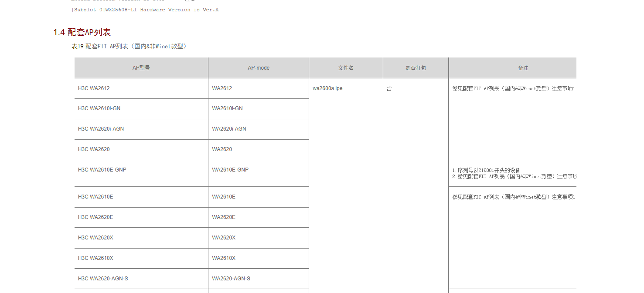
Task: Select cell "H3C WA2610E"
Action: click(x=141, y=197)
